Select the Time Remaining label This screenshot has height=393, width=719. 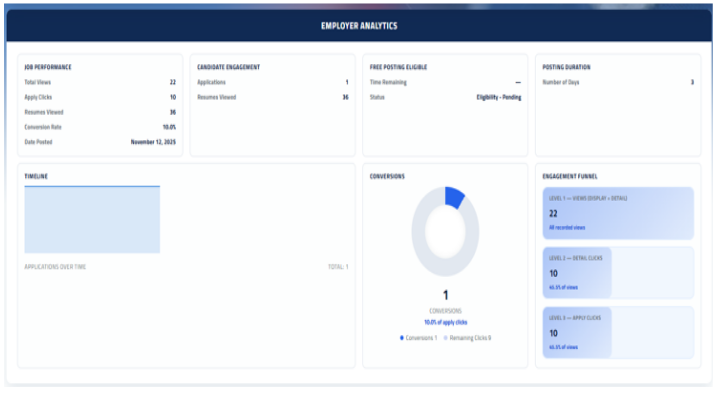(x=388, y=82)
